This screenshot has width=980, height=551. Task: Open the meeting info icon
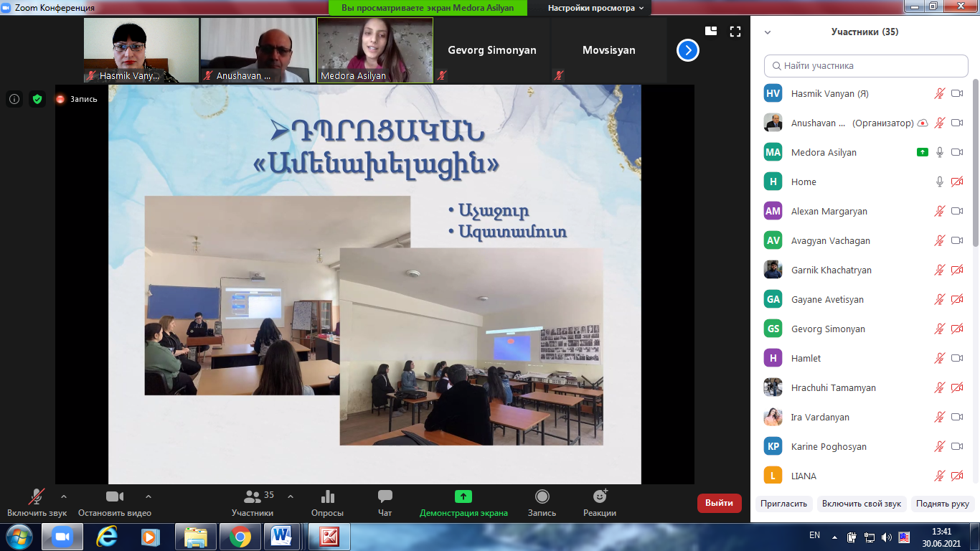(x=14, y=99)
